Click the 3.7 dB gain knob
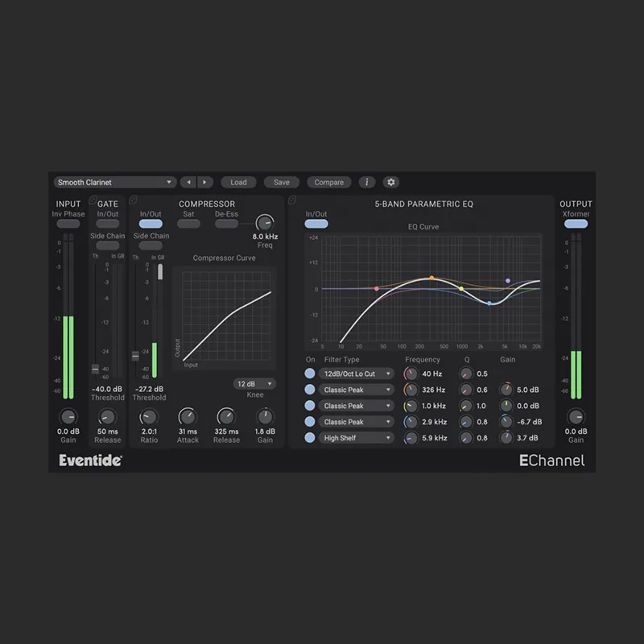 click(x=506, y=437)
